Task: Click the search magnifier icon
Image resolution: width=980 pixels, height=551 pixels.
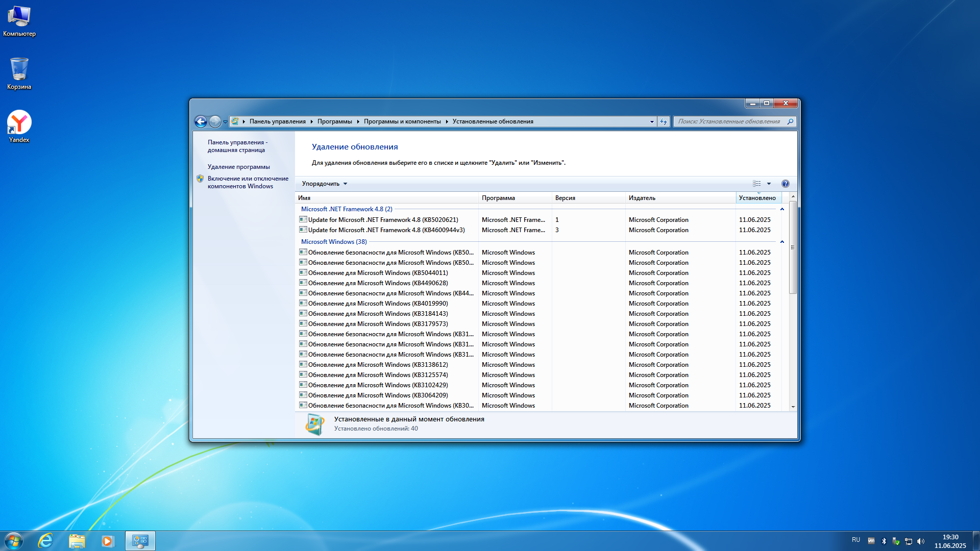Action: coord(790,121)
